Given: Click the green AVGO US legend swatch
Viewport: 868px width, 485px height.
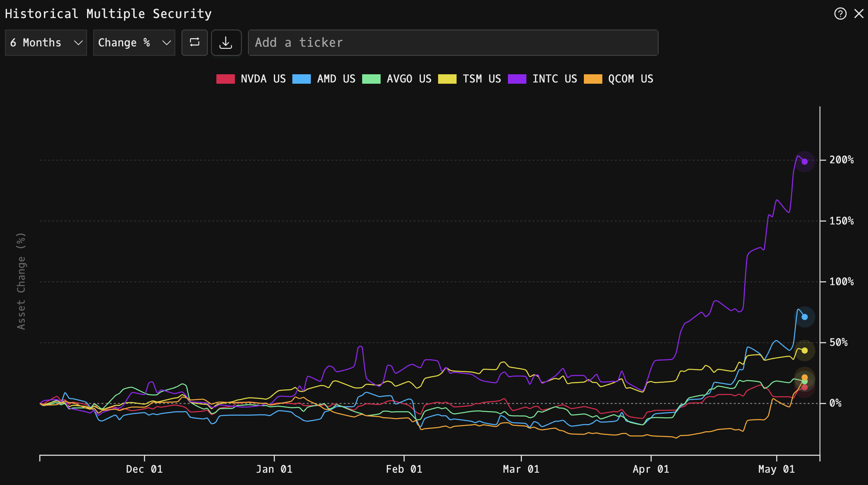Looking at the screenshot, I should click(x=371, y=79).
